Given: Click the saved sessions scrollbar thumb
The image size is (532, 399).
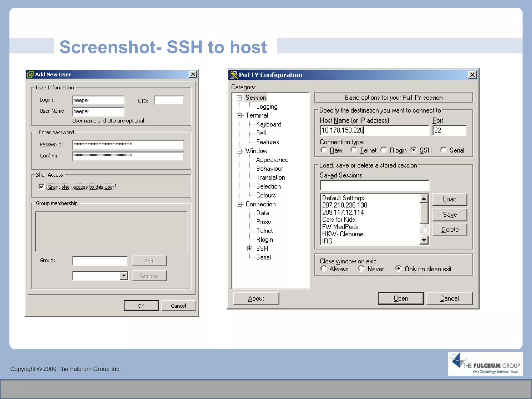Looking at the screenshot, I should point(424,214).
